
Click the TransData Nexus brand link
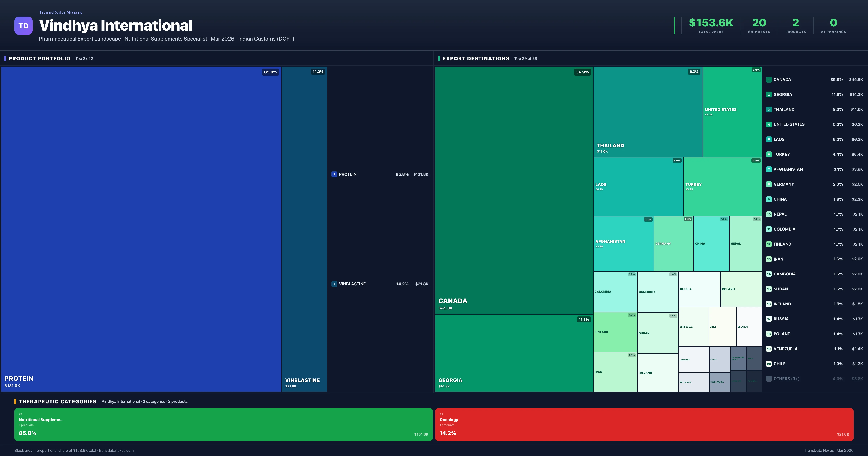click(60, 12)
